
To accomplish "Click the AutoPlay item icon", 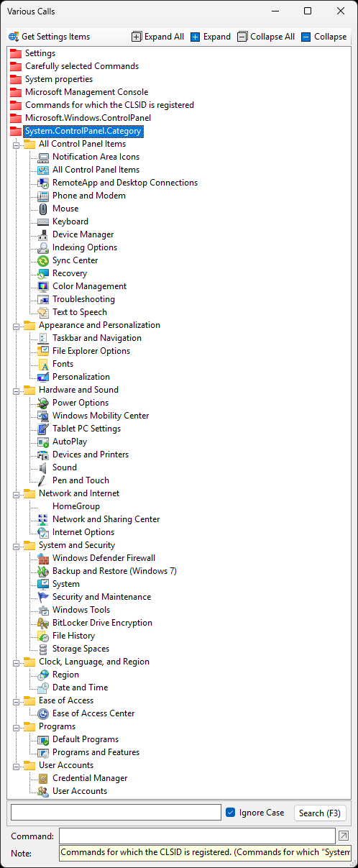I will tap(43, 442).
